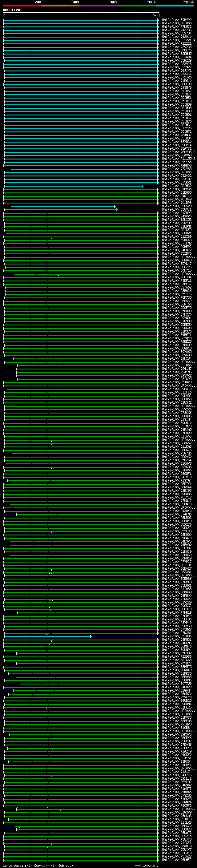
Task: Click the query ID BB921128
Action: [x=11, y=10]
